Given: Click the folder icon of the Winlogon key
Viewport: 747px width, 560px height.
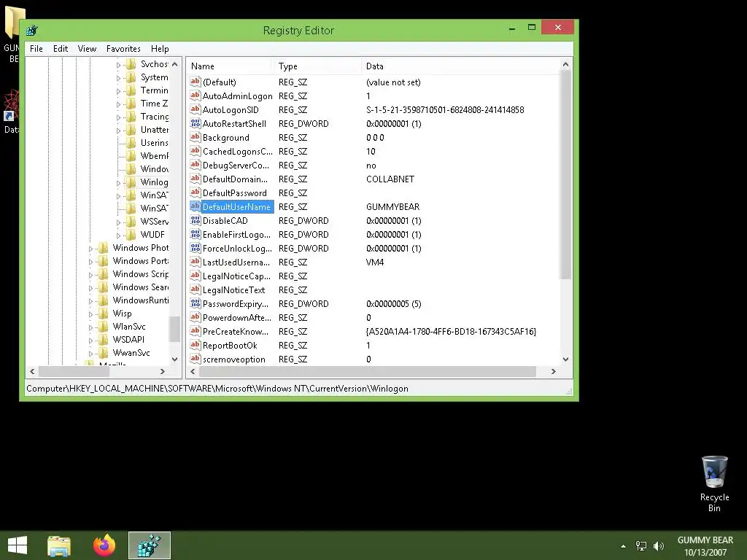Looking at the screenshot, I should tap(131, 182).
